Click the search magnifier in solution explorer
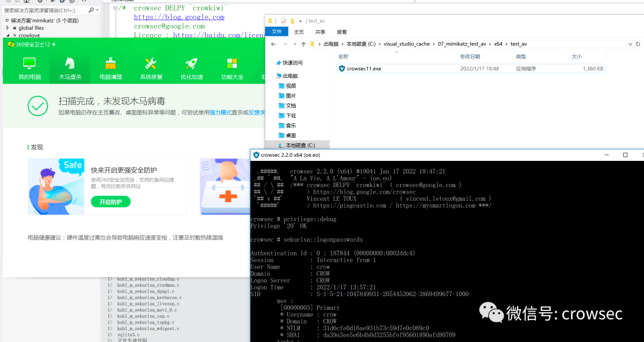Viewport: 644px width, 342px height. point(91,10)
